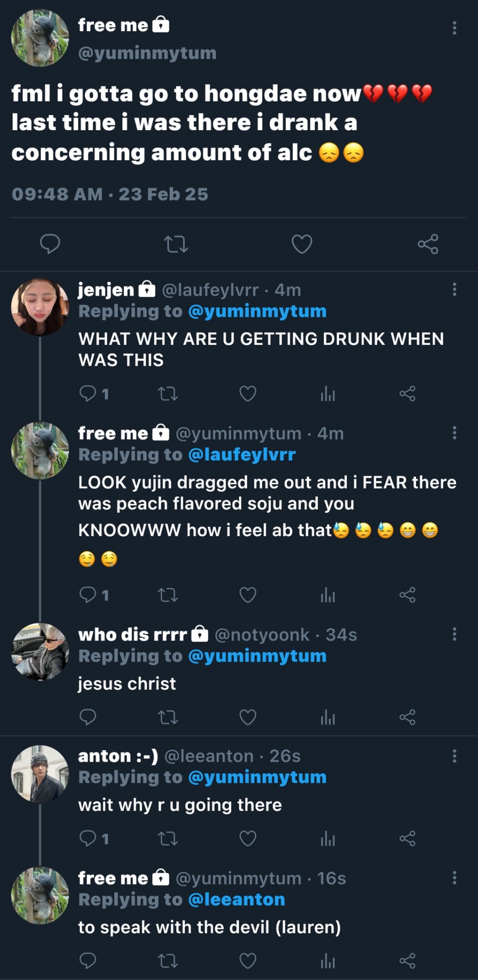This screenshot has width=478, height=980.
Task: Reply to the main hongdae tweet
Action: point(50,244)
